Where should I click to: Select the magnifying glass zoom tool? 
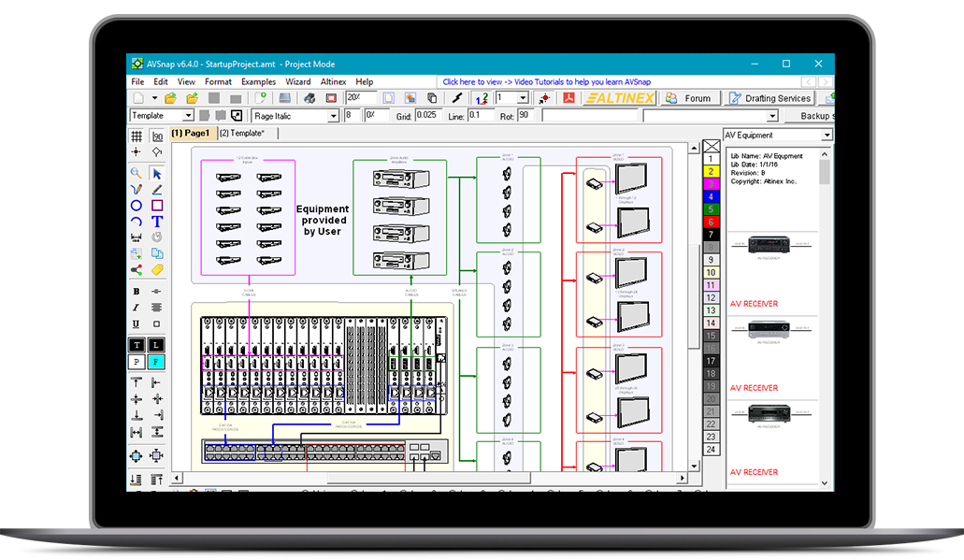coord(136,173)
